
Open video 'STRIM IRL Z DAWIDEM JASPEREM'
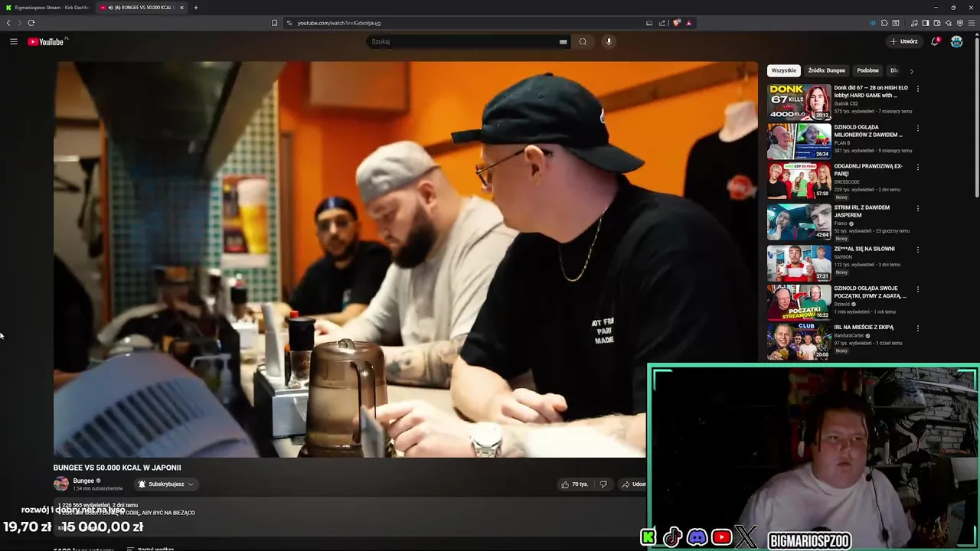(x=862, y=211)
